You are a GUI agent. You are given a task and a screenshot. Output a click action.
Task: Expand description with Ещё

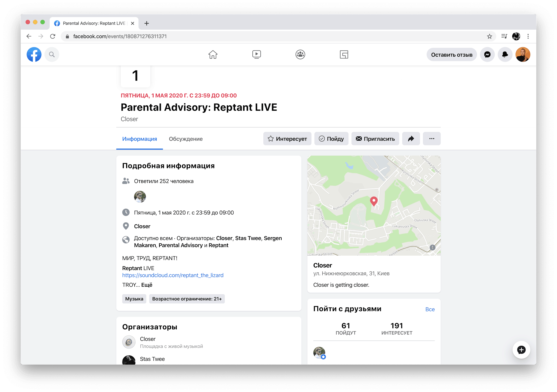pos(147,285)
